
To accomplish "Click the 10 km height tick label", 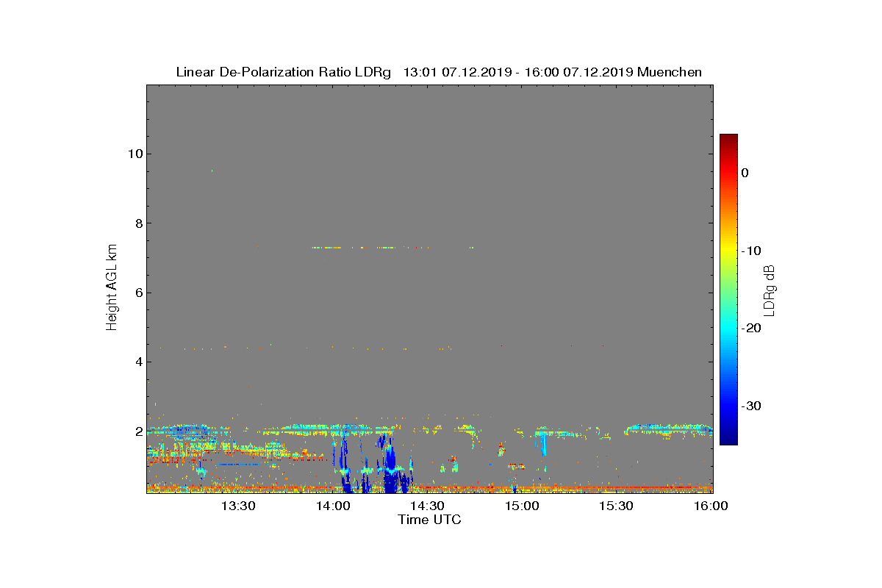I will (x=135, y=154).
